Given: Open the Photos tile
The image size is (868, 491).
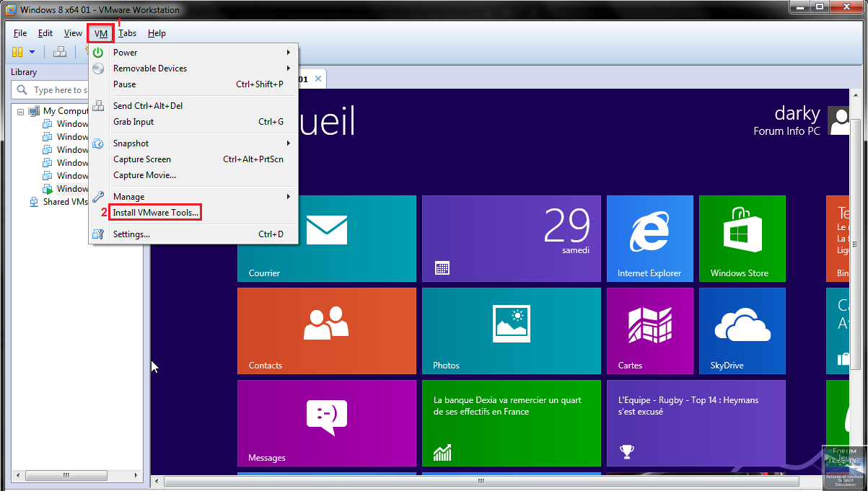Looking at the screenshot, I should pyautogui.click(x=512, y=331).
